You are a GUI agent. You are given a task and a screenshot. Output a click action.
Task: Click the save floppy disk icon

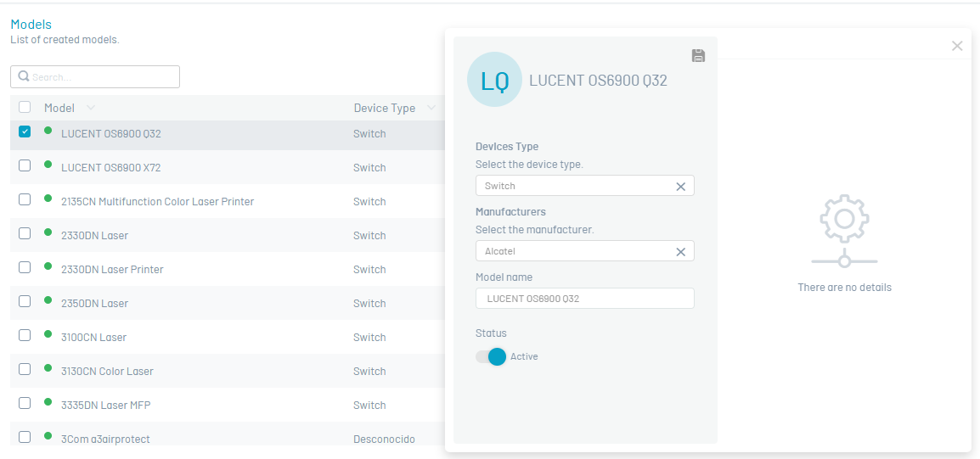(x=698, y=56)
